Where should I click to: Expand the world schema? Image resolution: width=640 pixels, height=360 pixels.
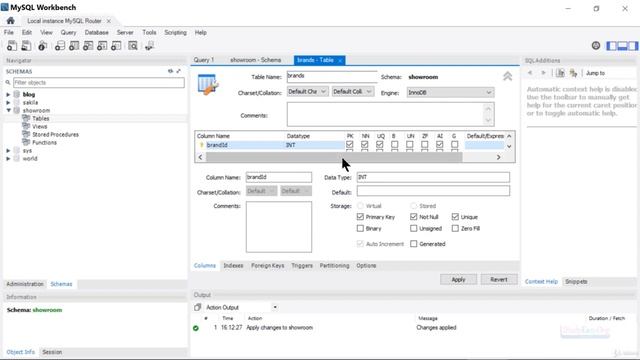click(8, 158)
